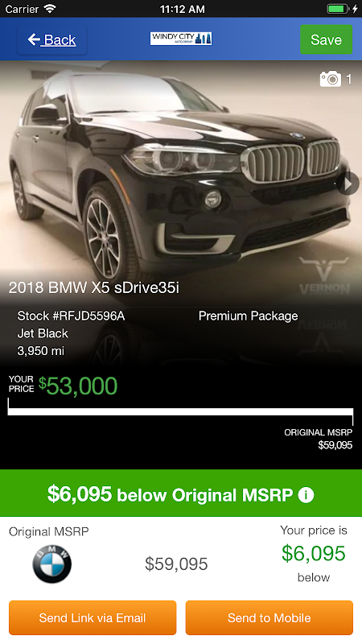Open the photo gallery camera icon
362x644 pixels.
point(331,79)
